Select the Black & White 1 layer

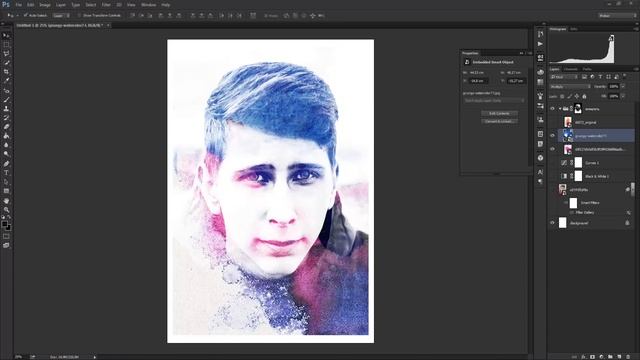[x=596, y=176]
